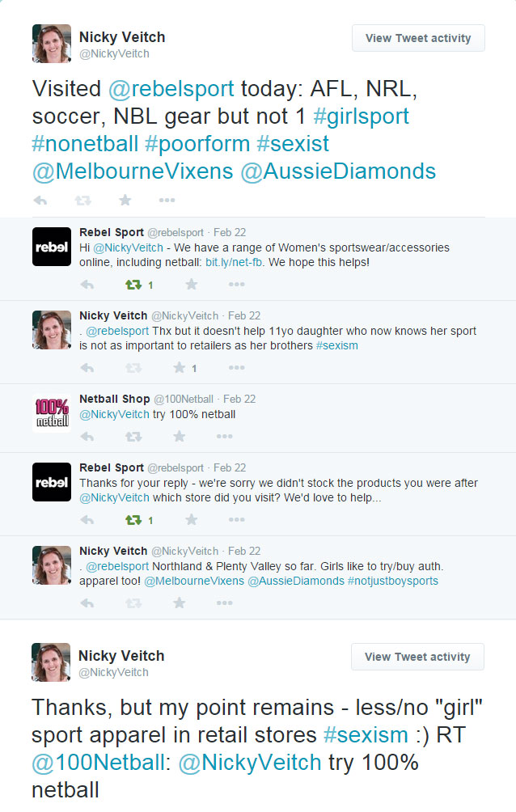Viewport: 516px width, 812px height.
Task: Click reply icon under Netball Shop tweet
Action: pos(87,437)
